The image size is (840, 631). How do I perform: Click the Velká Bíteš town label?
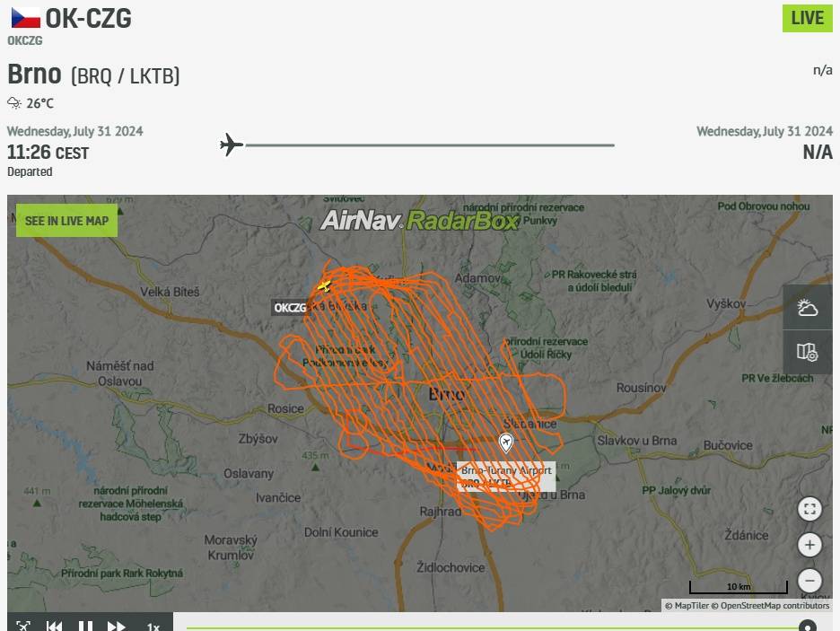(x=170, y=292)
